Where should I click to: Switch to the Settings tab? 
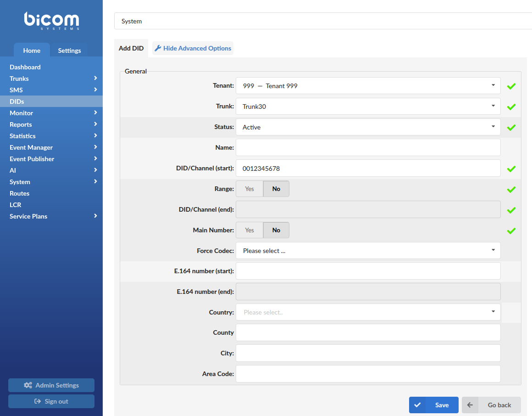coord(69,51)
